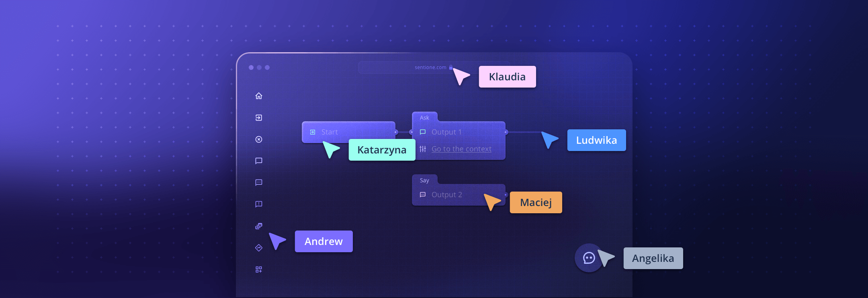868x298 pixels.
Task: Click the sentione.com address bar
Action: tap(434, 67)
